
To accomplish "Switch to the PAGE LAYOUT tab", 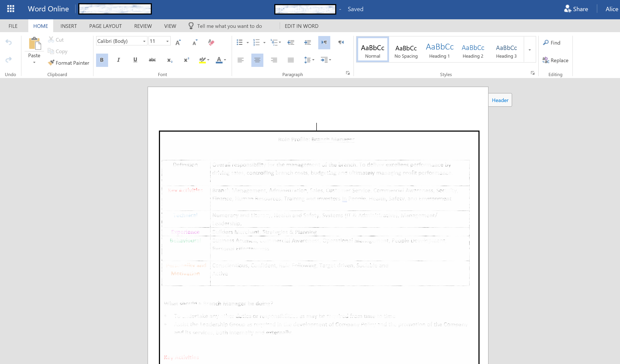I will coord(106,26).
